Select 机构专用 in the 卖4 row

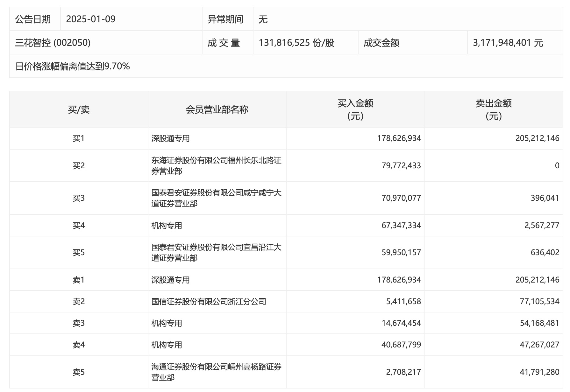167,345
